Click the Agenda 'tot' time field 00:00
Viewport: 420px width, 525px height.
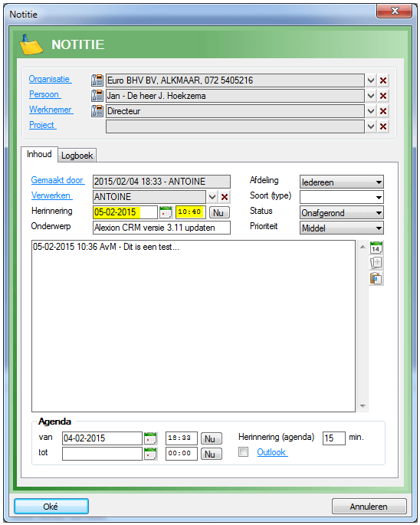[181, 454]
